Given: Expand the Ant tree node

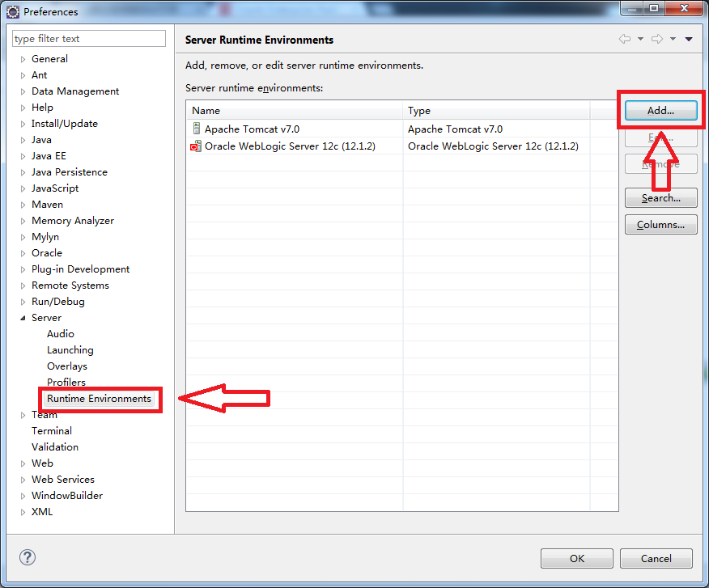Looking at the screenshot, I should [x=23, y=75].
